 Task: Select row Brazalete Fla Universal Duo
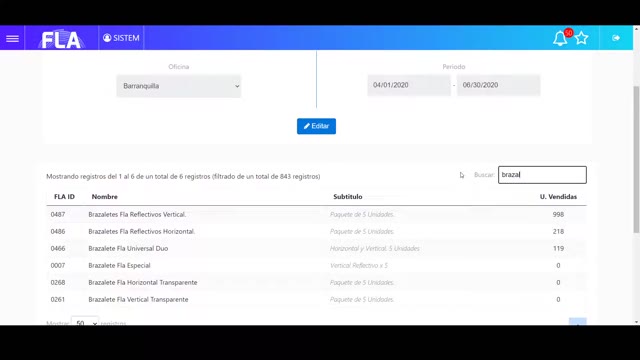[x=316, y=249]
